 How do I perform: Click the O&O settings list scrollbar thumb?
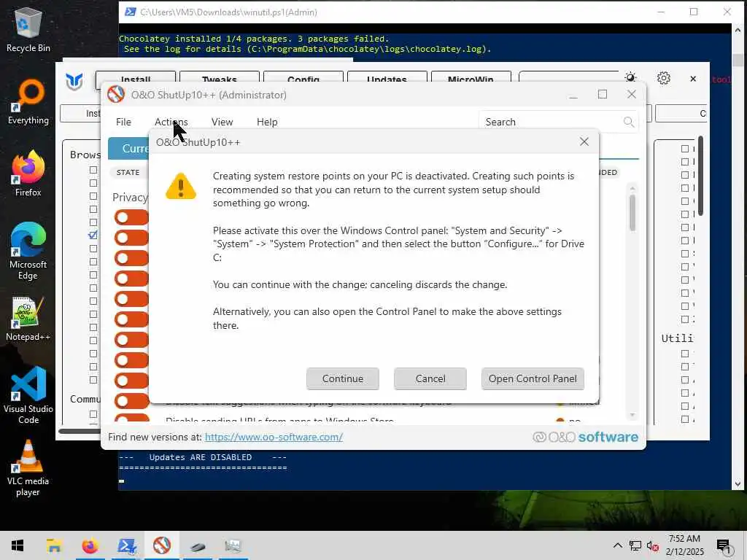tap(632, 212)
